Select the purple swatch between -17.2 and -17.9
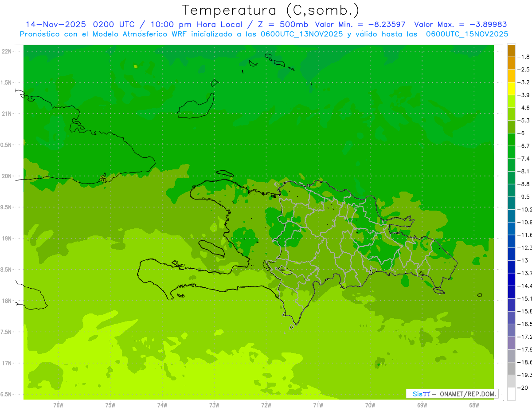Image resolution: width=532 pixels, height=411 pixels. 511,343
